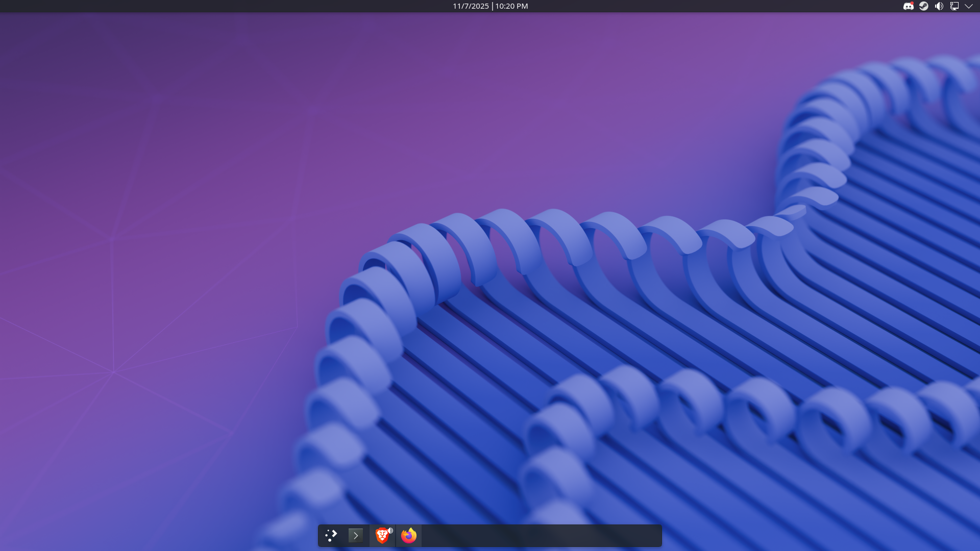
Task: Mute Brave using its audio indicator
Action: click(x=390, y=531)
